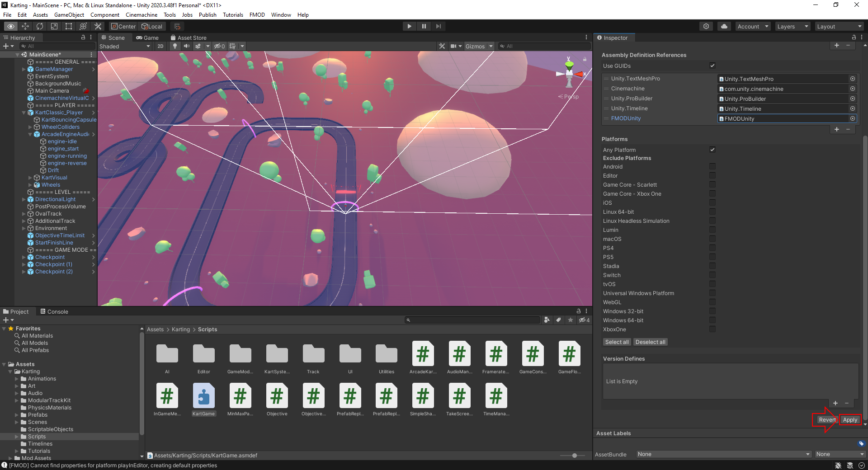Viewport: 868px width, 470px height.
Task: Open the Layers dropdown
Action: coord(792,26)
